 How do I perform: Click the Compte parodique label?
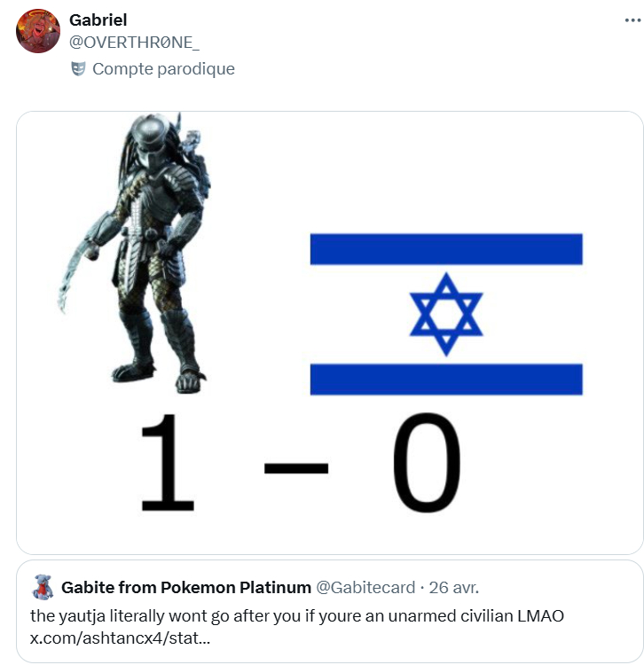pyautogui.click(x=163, y=68)
